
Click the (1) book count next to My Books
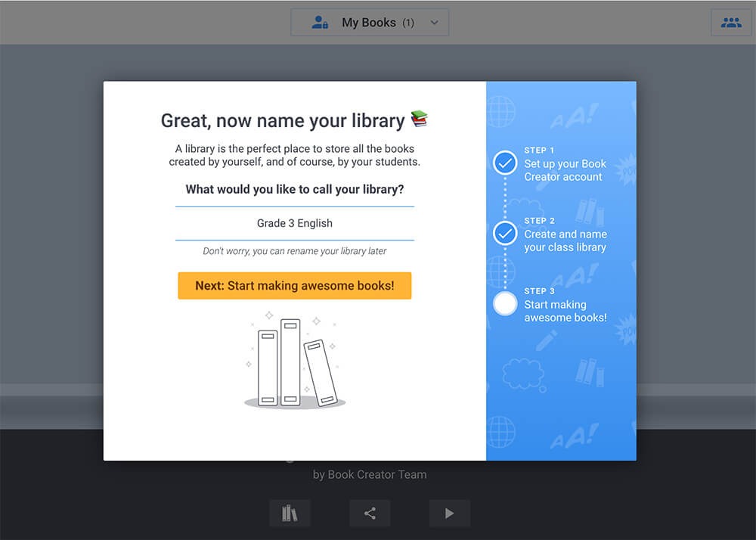coord(408,23)
